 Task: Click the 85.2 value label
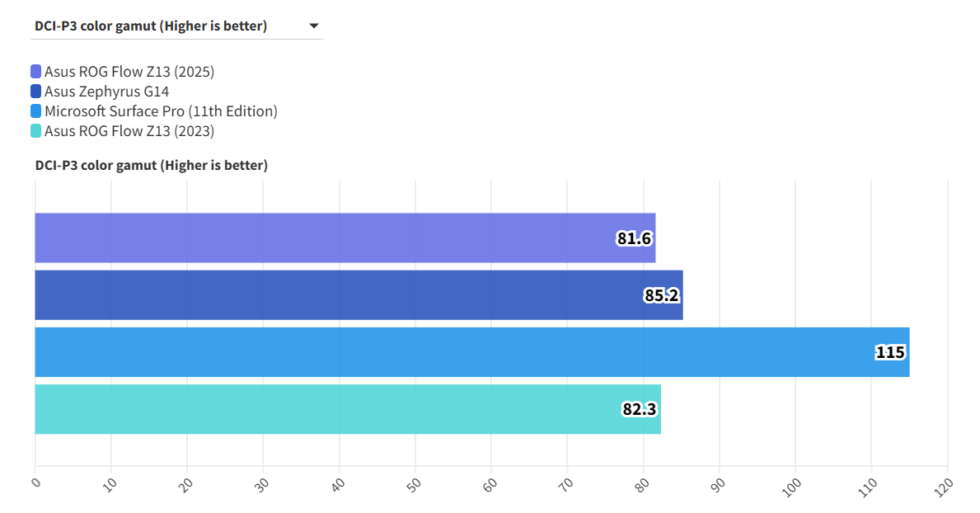pos(663,295)
